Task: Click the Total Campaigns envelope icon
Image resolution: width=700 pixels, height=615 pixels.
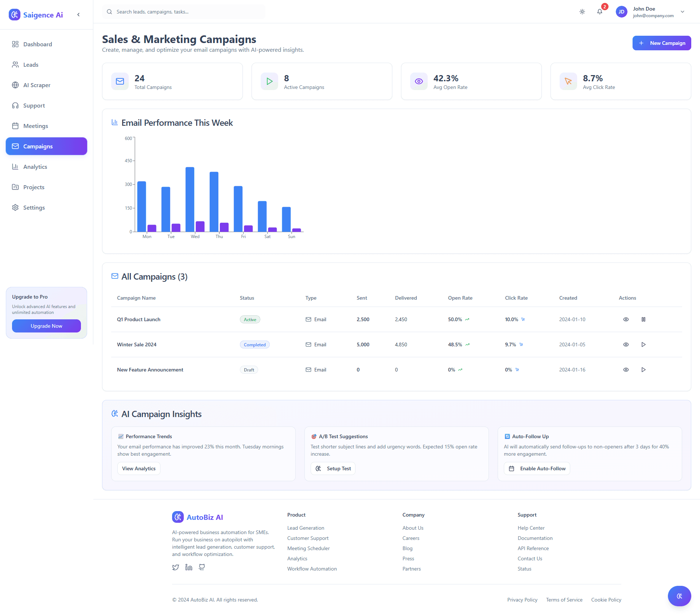Action: pos(120,81)
